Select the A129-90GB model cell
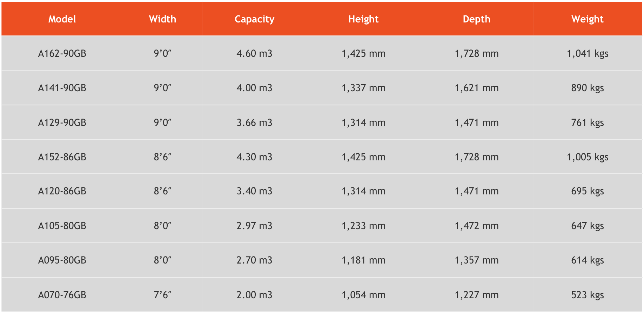Viewport: 644px width, 313px height. pyautogui.click(x=62, y=122)
